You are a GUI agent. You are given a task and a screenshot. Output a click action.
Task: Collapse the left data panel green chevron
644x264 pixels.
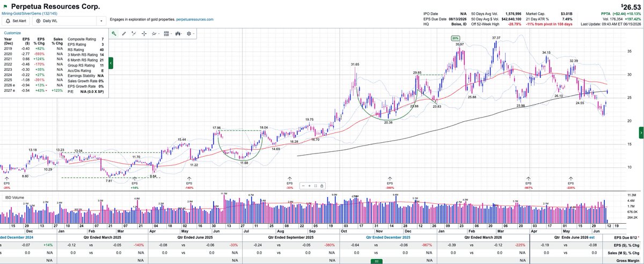click(x=111, y=63)
